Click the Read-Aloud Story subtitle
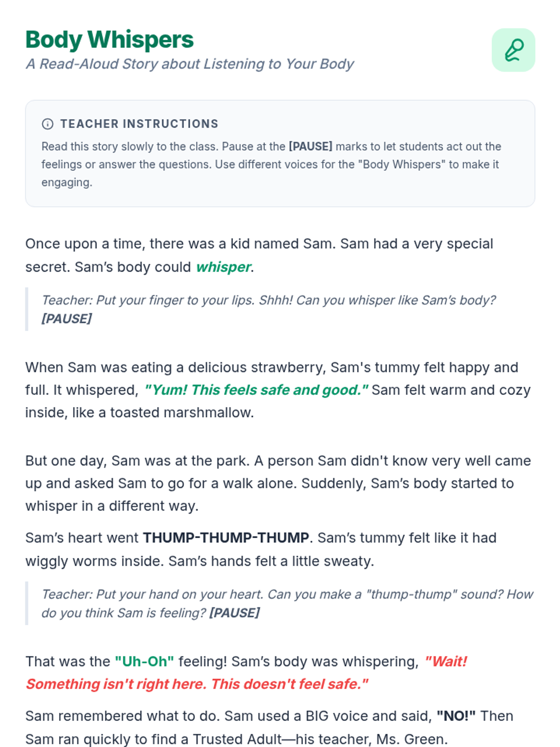 [189, 63]
